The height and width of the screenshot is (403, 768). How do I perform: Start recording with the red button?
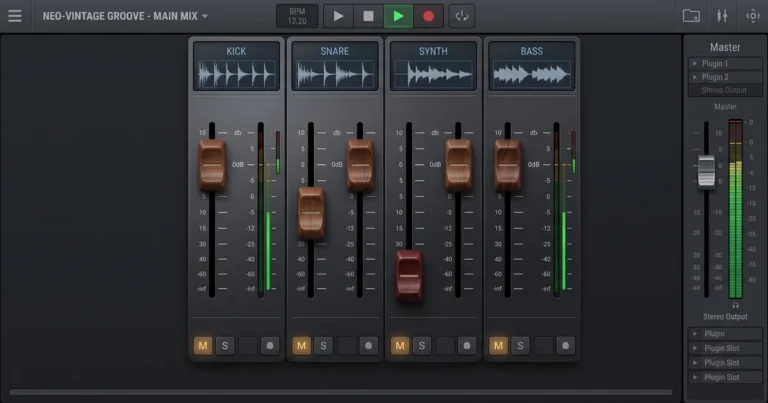pos(429,16)
